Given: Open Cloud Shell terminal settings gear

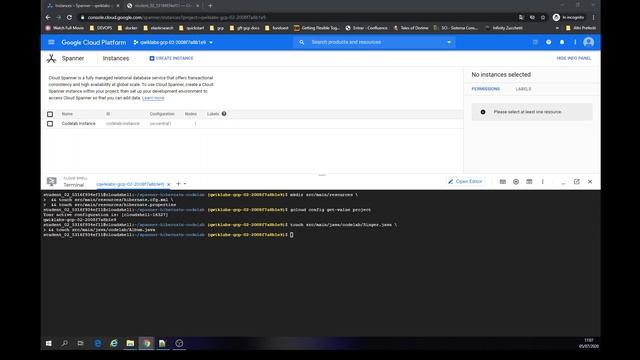Looking at the screenshot, I should (516, 182).
